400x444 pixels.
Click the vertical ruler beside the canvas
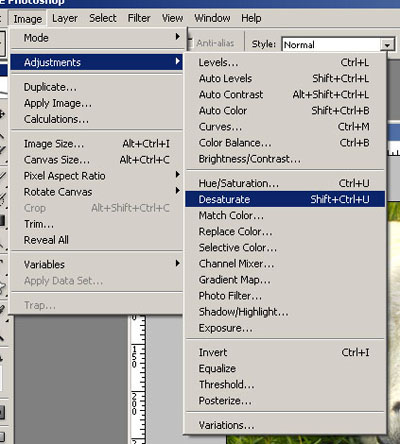coord(138,380)
